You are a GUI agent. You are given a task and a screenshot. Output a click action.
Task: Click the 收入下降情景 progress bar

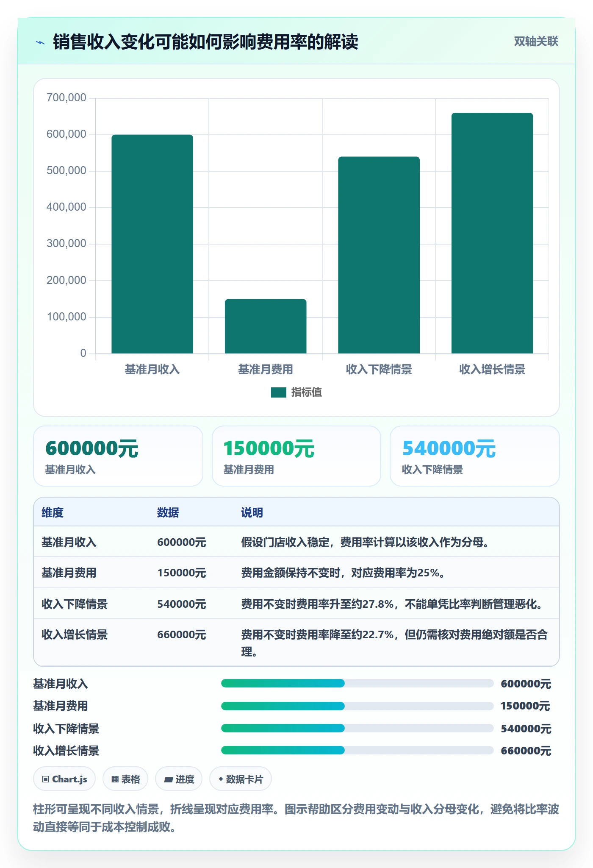(x=357, y=728)
